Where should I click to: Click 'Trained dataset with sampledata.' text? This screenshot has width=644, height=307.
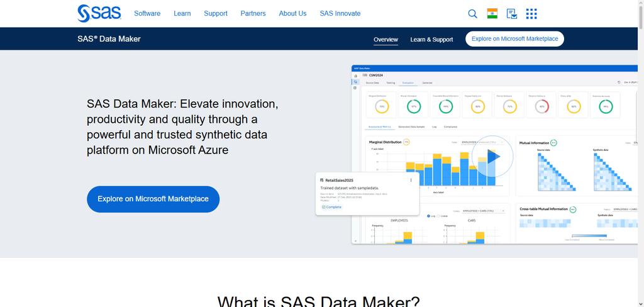pos(350,188)
